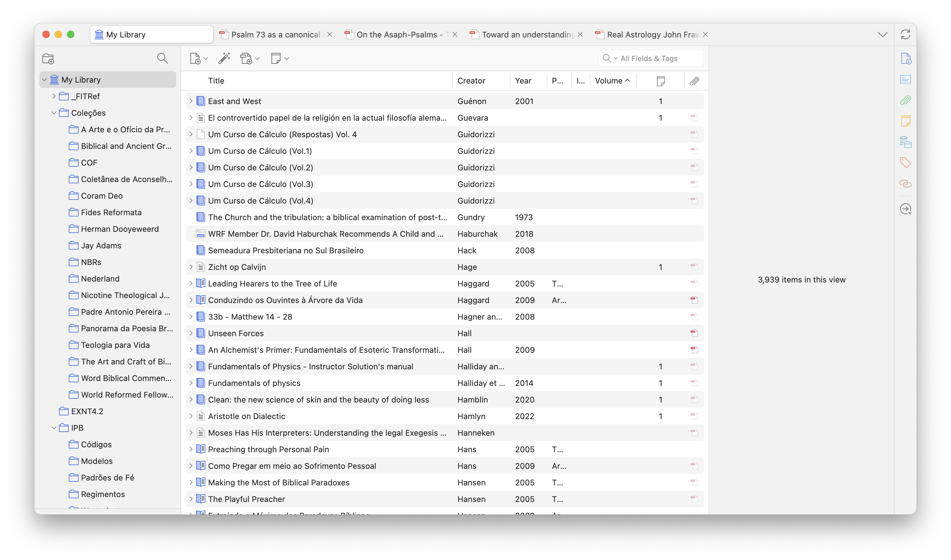Open the Tags pane icon in right sidebar
951x560 pixels.
(905, 163)
